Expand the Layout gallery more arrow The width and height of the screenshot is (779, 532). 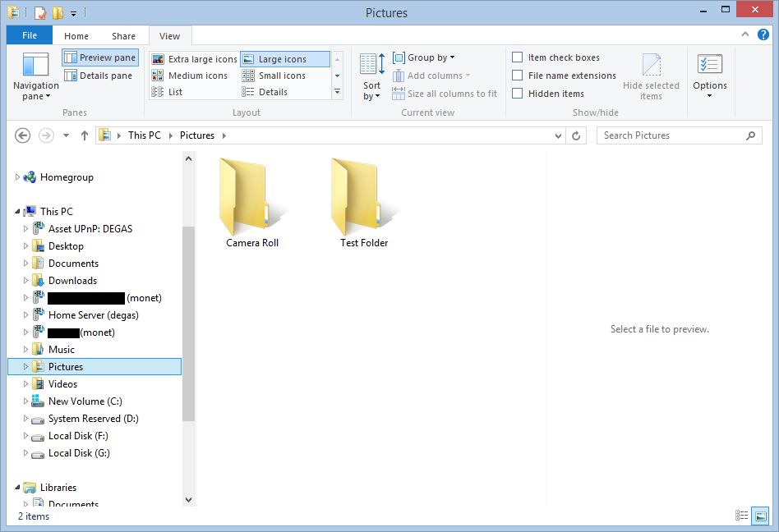337,92
